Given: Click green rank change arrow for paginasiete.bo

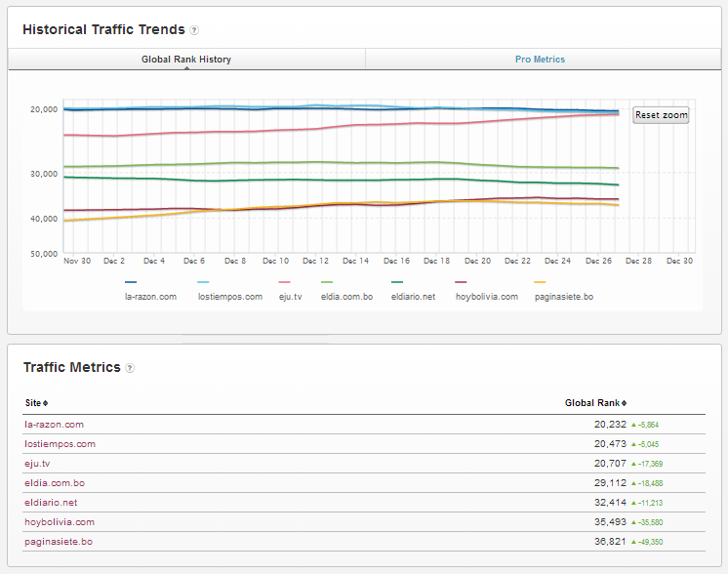Looking at the screenshot, I should [633, 542].
